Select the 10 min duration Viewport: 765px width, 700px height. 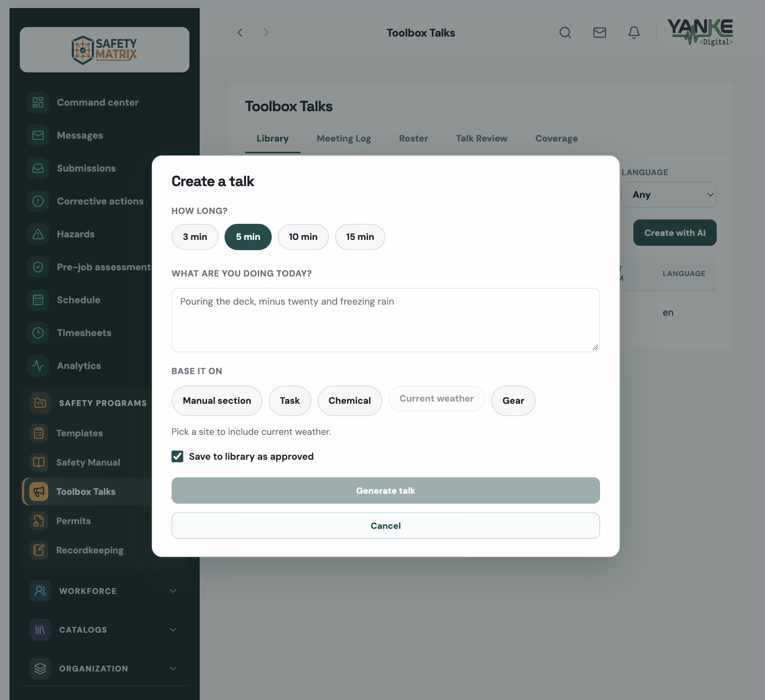(303, 237)
